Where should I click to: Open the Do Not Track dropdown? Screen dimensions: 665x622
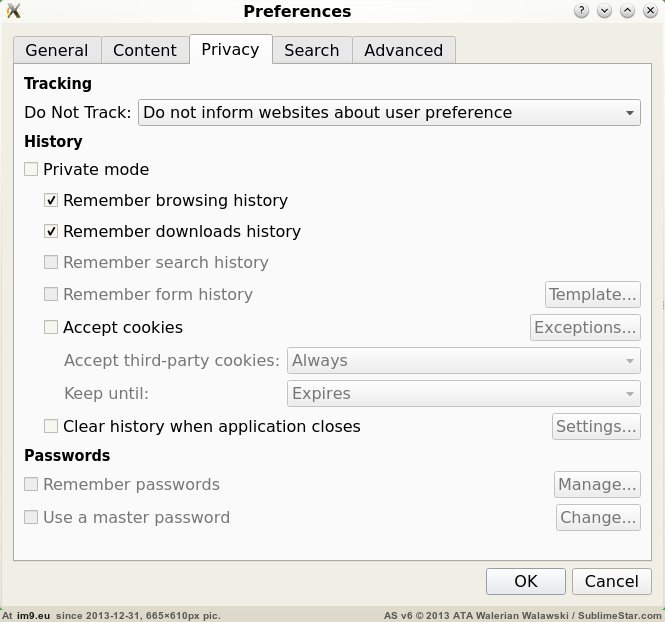click(x=388, y=113)
